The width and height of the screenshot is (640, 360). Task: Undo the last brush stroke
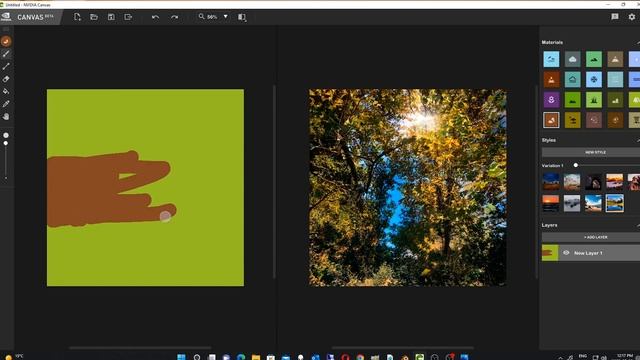(156, 17)
